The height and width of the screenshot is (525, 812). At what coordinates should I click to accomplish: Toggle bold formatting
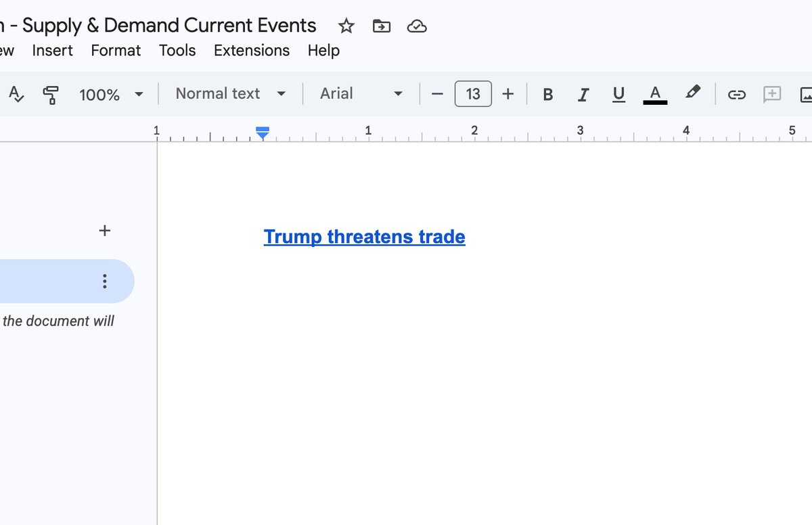[x=548, y=94]
